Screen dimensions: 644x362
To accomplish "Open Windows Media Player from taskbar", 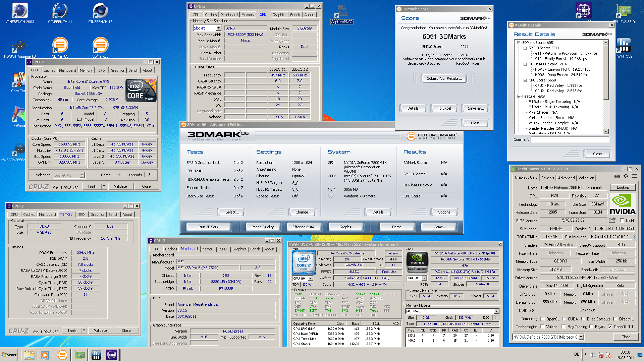I will (46, 355).
